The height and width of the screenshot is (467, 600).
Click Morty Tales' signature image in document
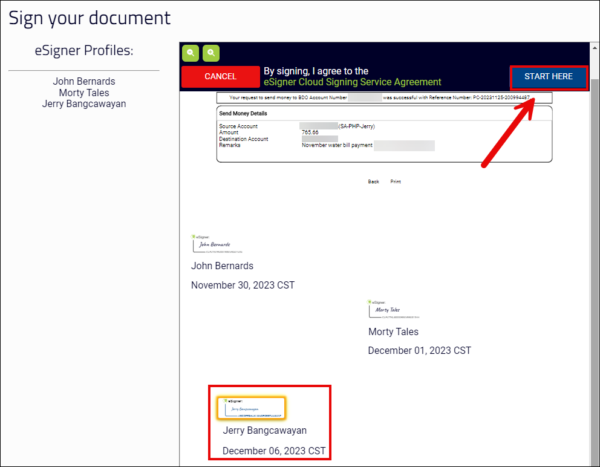tap(393, 309)
